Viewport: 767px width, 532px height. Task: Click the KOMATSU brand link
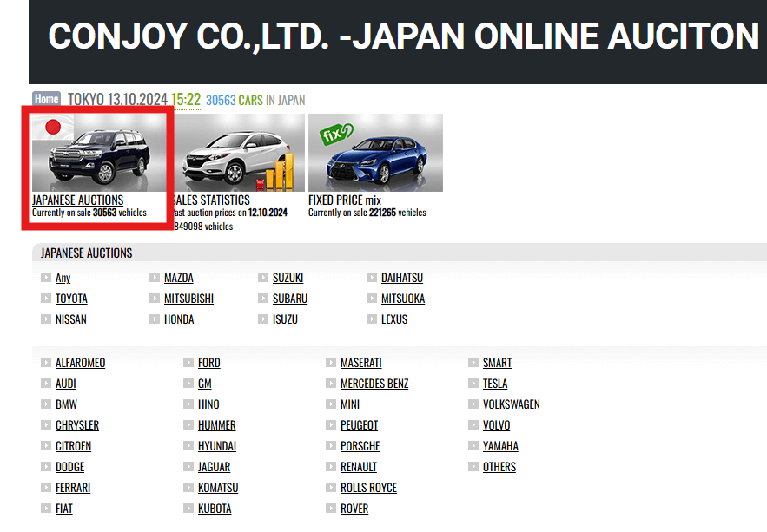pos(217,488)
